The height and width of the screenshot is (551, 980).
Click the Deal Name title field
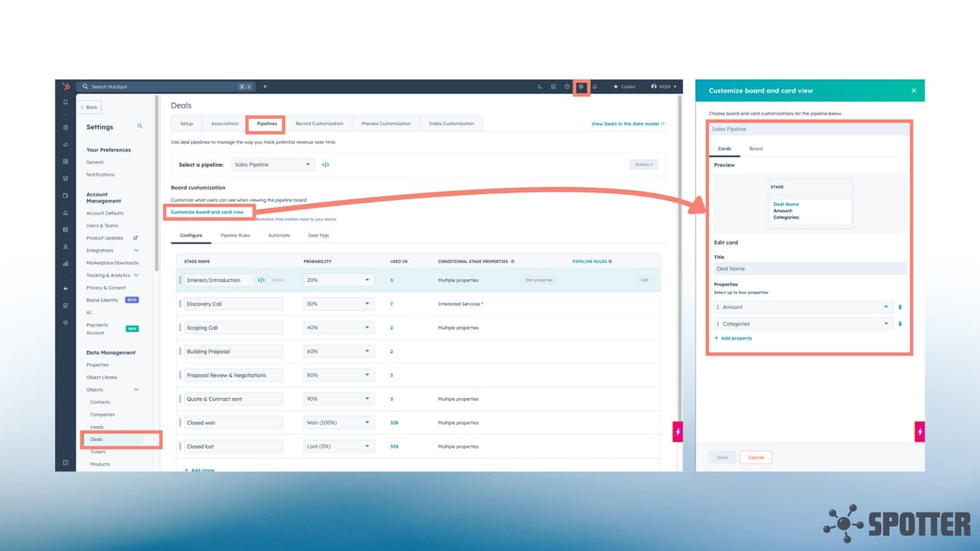[810, 268]
